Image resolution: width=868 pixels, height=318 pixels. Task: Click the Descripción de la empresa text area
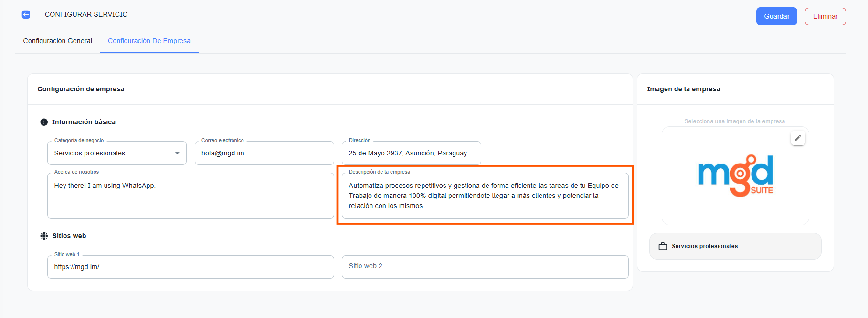pyautogui.click(x=485, y=196)
